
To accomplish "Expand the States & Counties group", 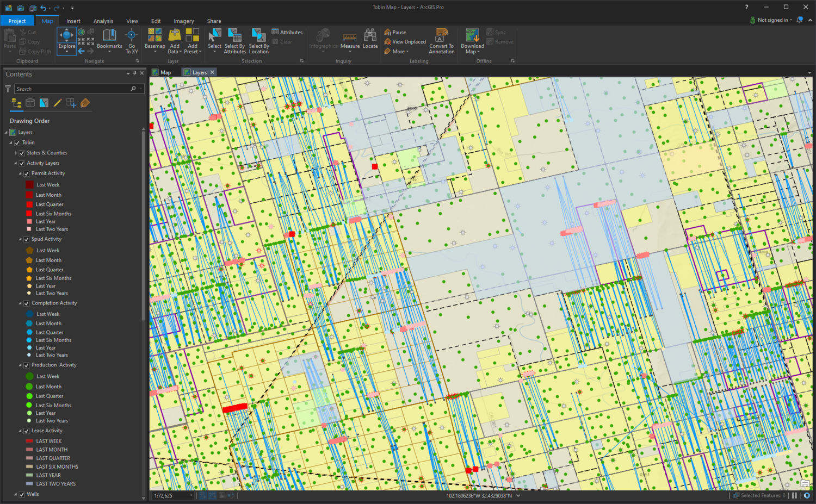I will pos(15,153).
